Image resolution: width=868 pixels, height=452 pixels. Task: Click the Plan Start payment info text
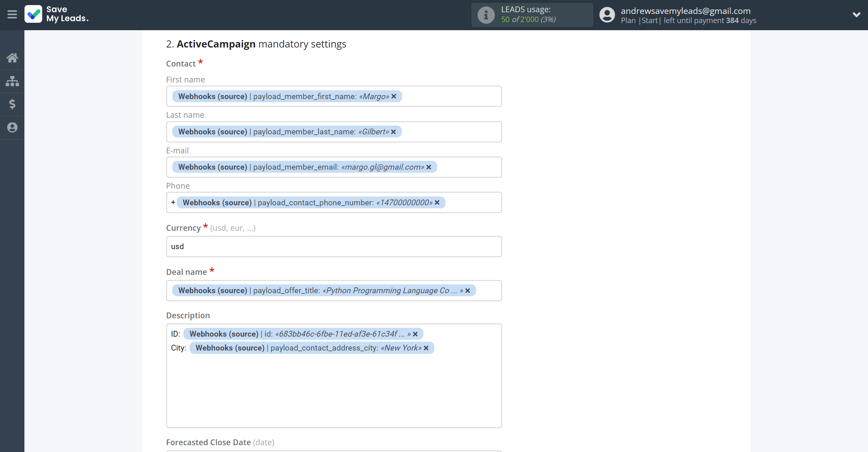click(688, 21)
